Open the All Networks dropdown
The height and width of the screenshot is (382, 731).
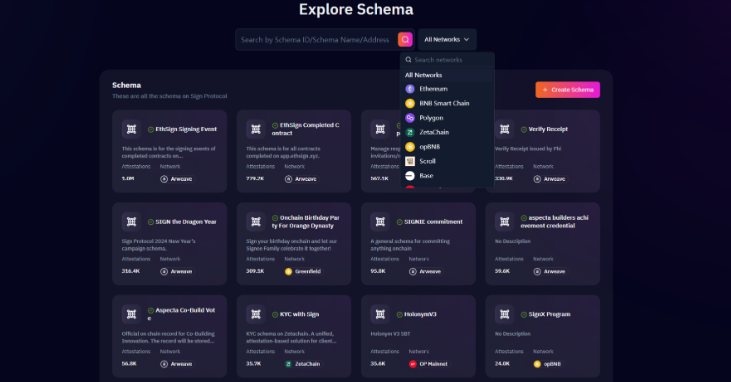tap(447, 40)
